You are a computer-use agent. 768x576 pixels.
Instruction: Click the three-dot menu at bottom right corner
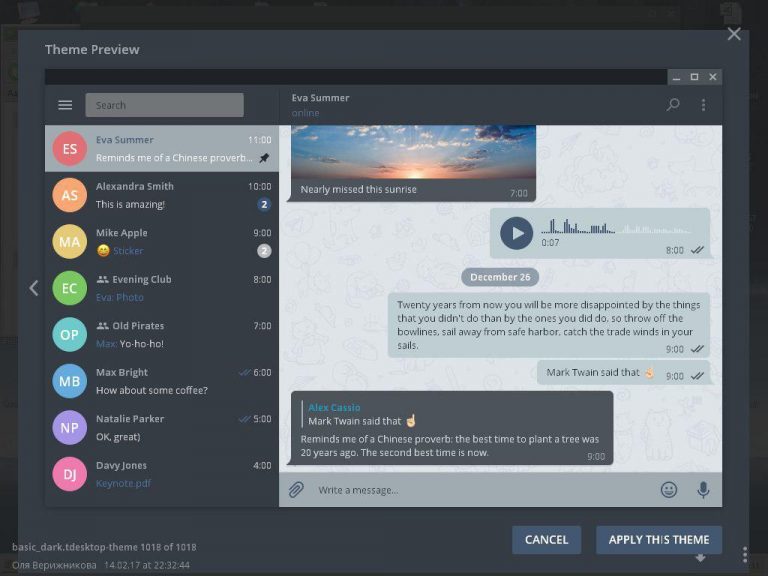tap(744, 554)
